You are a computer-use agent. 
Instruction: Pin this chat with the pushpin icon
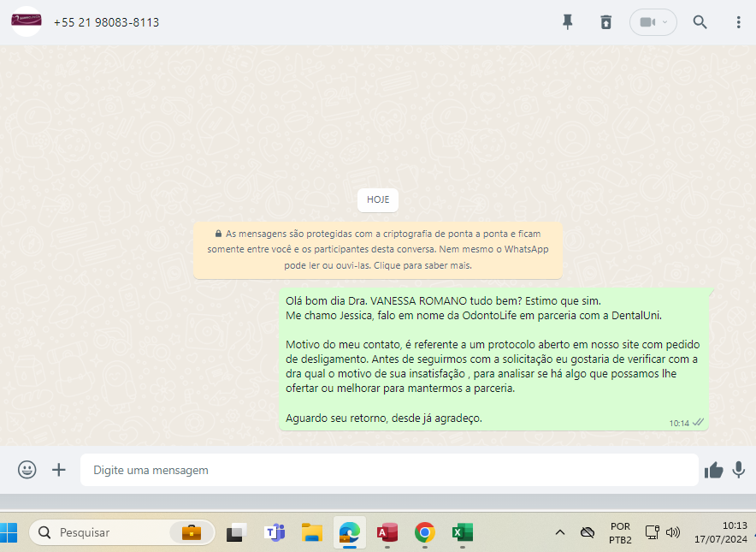pyautogui.click(x=568, y=22)
